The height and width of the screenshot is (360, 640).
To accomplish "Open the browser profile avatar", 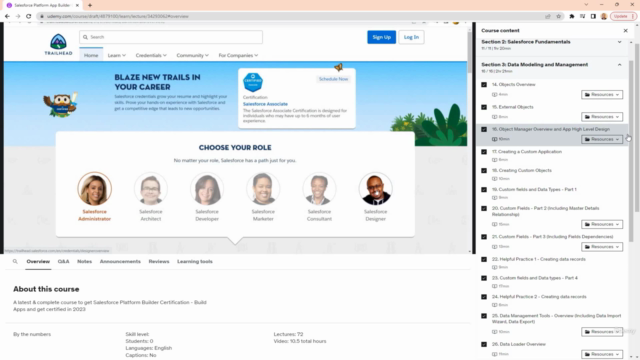I will pyautogui.click(x=604, y=16).
